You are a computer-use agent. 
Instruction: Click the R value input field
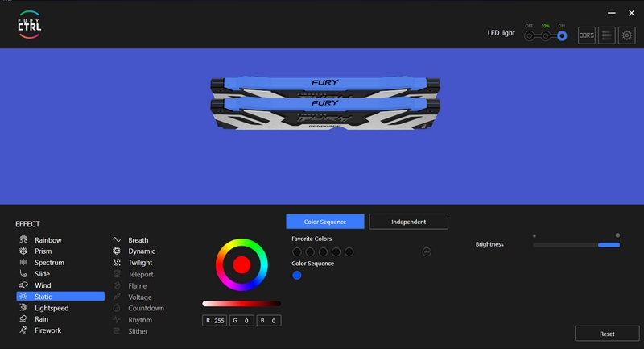click(214, 321)
